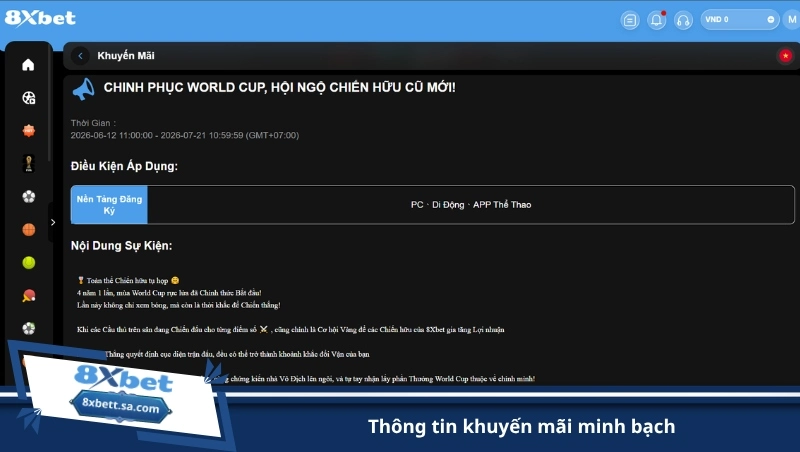800x452 pixels.
Task: Open the orange HOT badge section
Action: [x=29, y=131]
